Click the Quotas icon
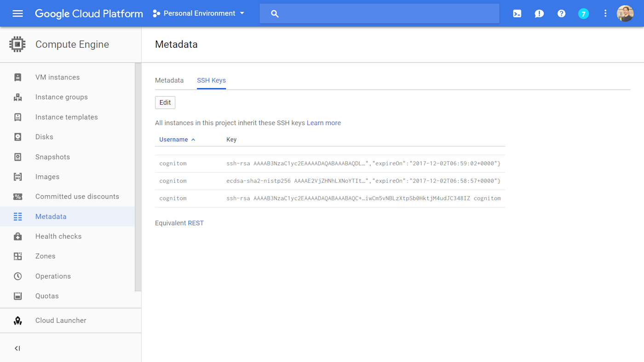644x362 pixels. point(17,296)
